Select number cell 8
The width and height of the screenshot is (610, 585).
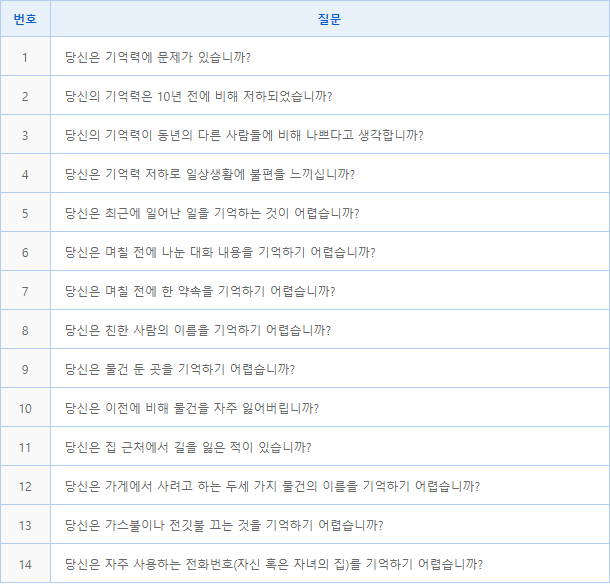(25, 329)
